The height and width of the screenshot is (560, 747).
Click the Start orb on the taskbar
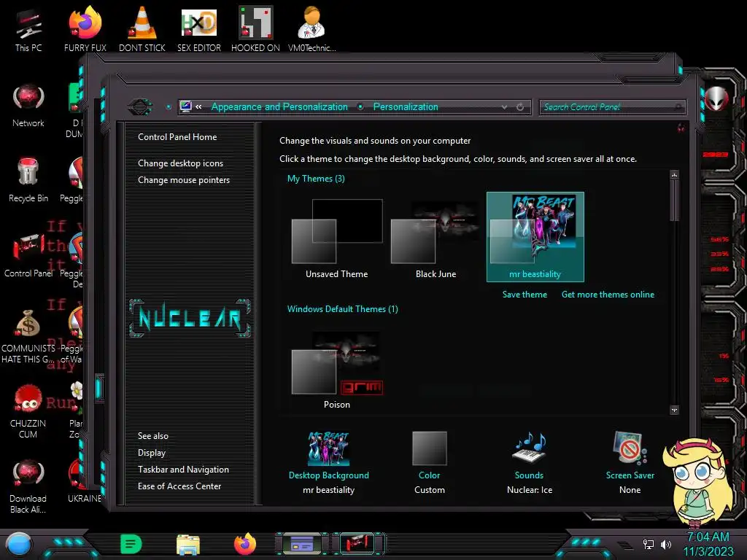[18, 544]
